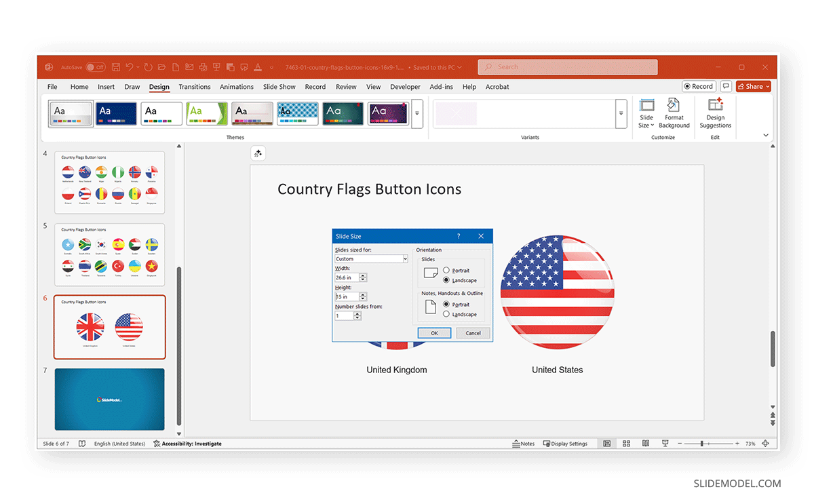Adjust the zoom slider
The image size is (814, 504).
701,443
